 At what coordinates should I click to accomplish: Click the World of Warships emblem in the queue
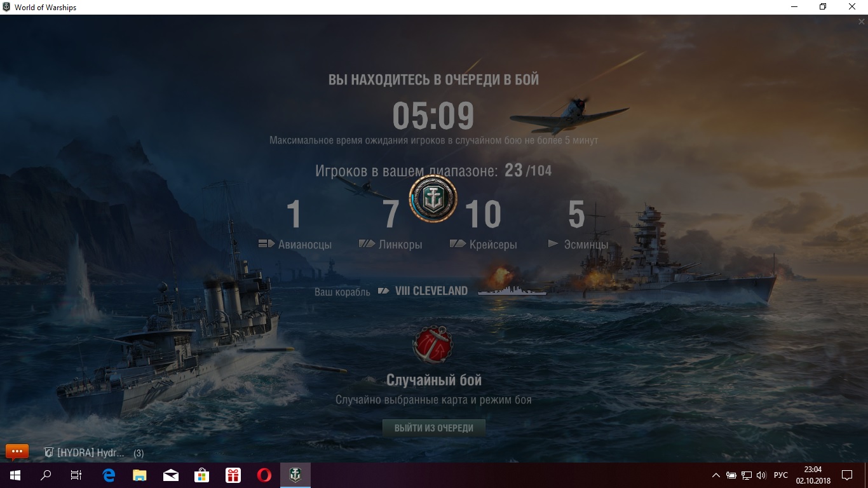click(433, 199)
